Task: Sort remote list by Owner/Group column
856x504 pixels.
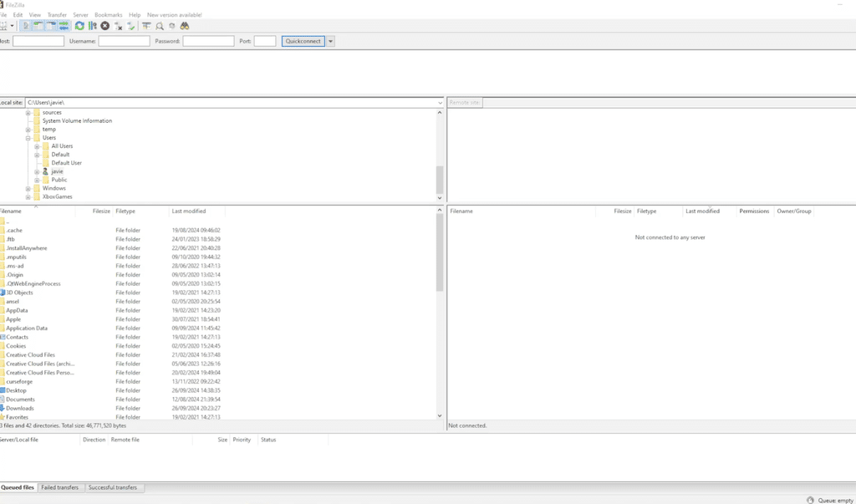Action: tap(794, 211)
